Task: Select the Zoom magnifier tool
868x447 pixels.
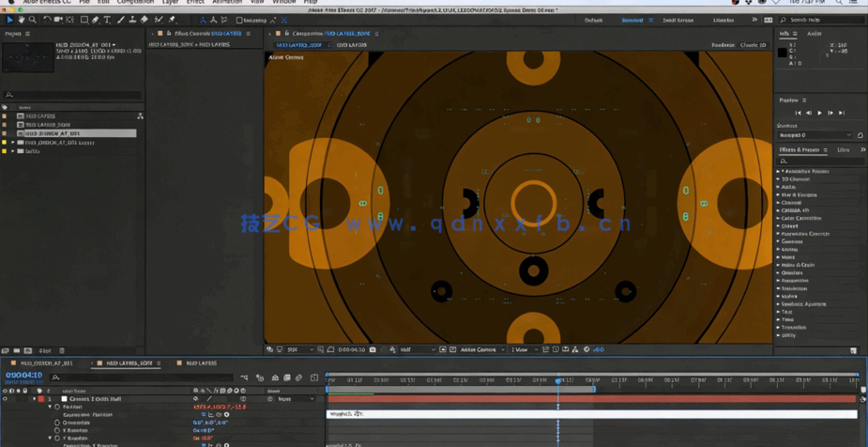Action: click(x=33, y=20)
